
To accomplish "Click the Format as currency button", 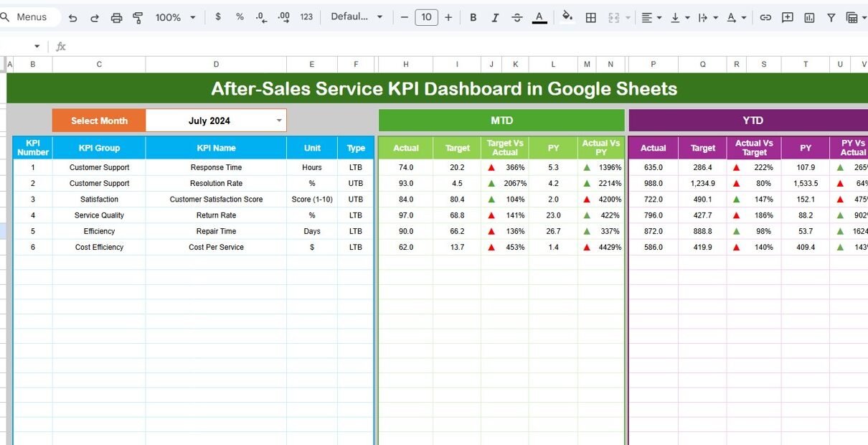I will point(218,17).
